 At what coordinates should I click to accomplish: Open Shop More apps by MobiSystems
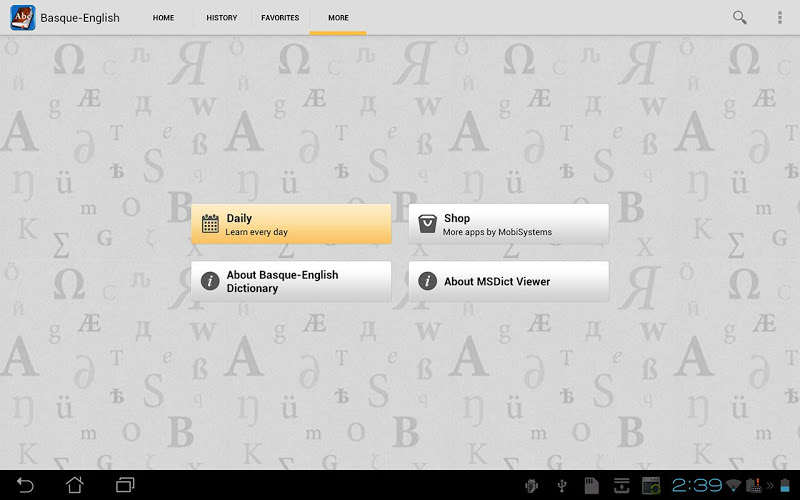pos(509,224)
